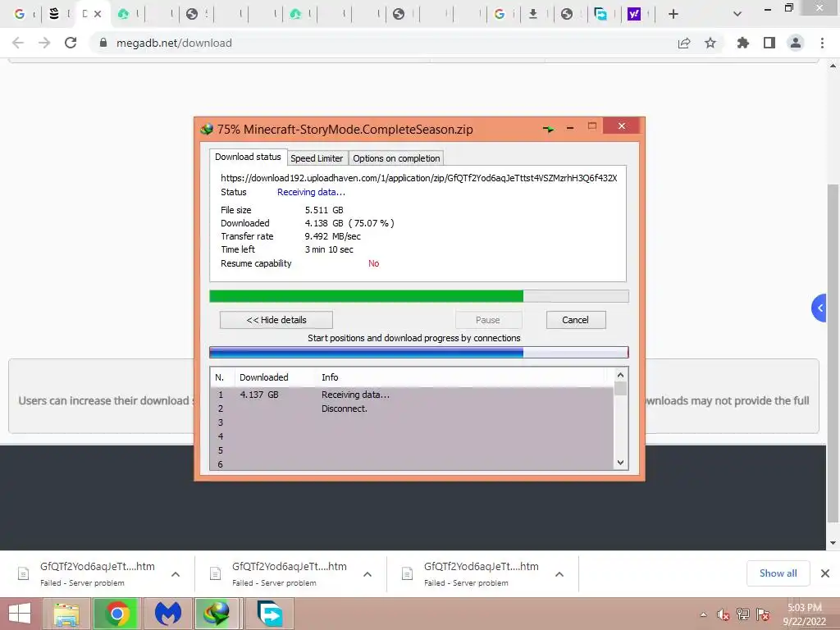Click the muted volume tray icon

[x=724, y=614]
